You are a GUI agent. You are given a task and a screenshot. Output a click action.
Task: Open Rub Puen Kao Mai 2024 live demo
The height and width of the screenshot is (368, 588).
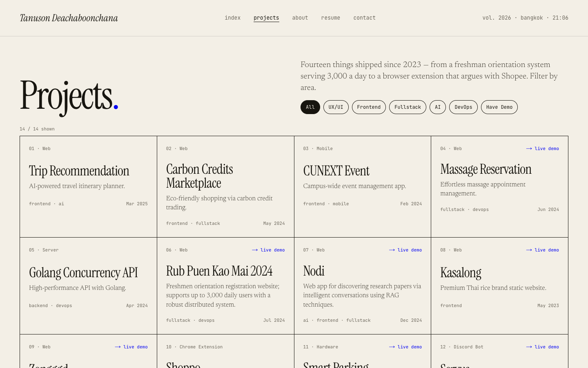pyautogui.click(x=268, y=250)
